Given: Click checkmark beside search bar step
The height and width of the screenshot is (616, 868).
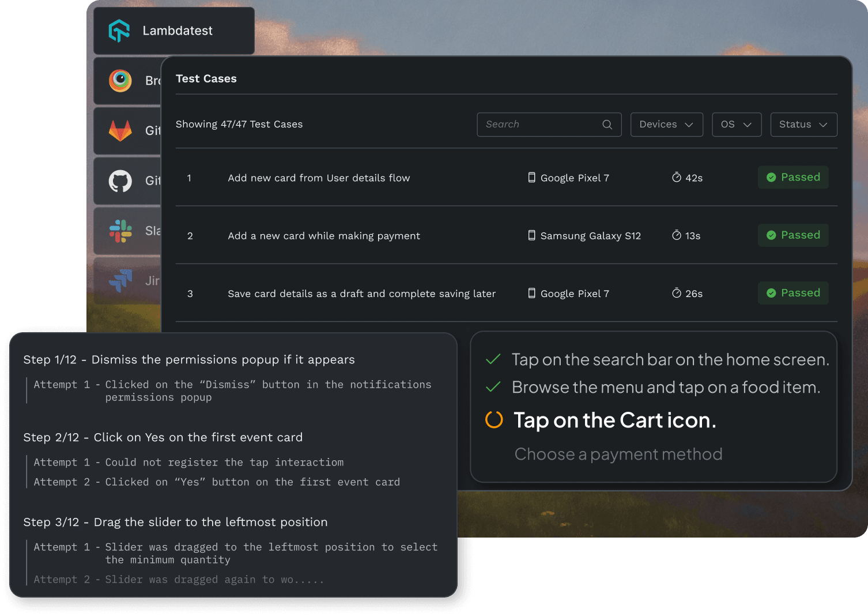Looking at the screenshot, I should 493,359.
